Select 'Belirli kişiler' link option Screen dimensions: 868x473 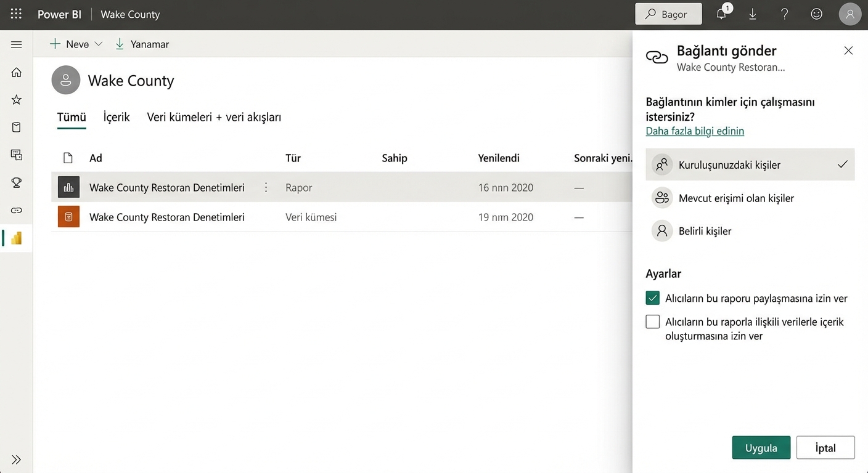click(705, 231)
